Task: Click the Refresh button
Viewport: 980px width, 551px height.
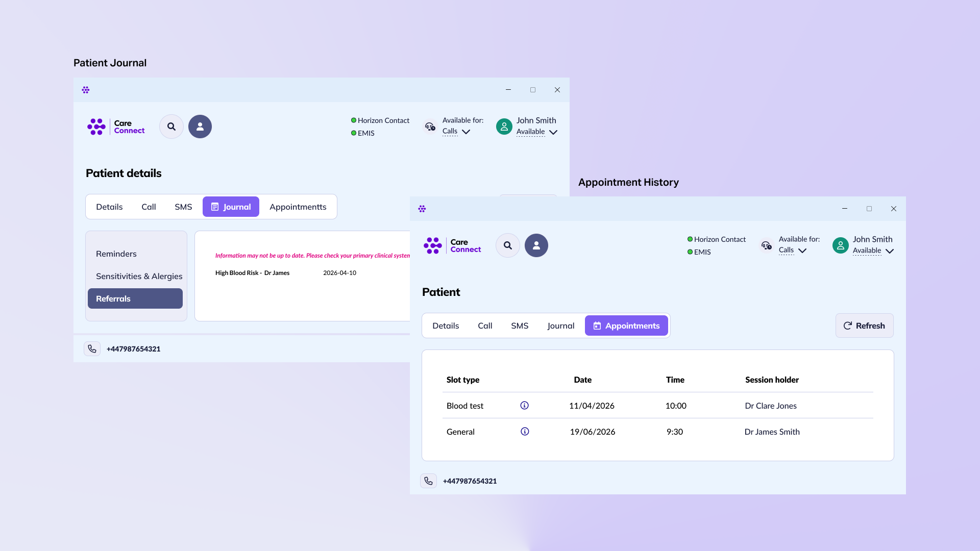Action: 864,325
